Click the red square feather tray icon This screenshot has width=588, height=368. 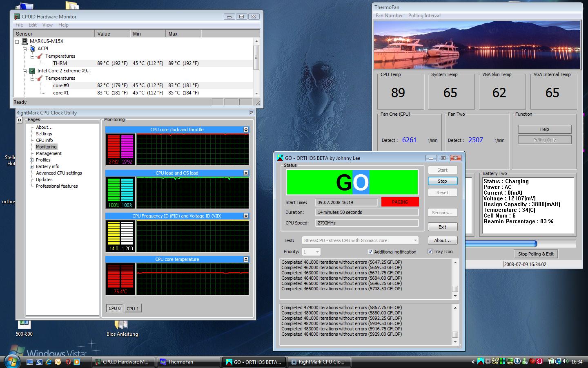point(539,361)
